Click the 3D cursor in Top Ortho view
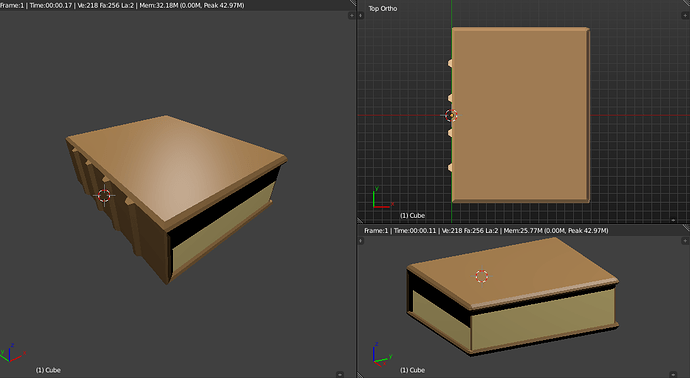 451,115
